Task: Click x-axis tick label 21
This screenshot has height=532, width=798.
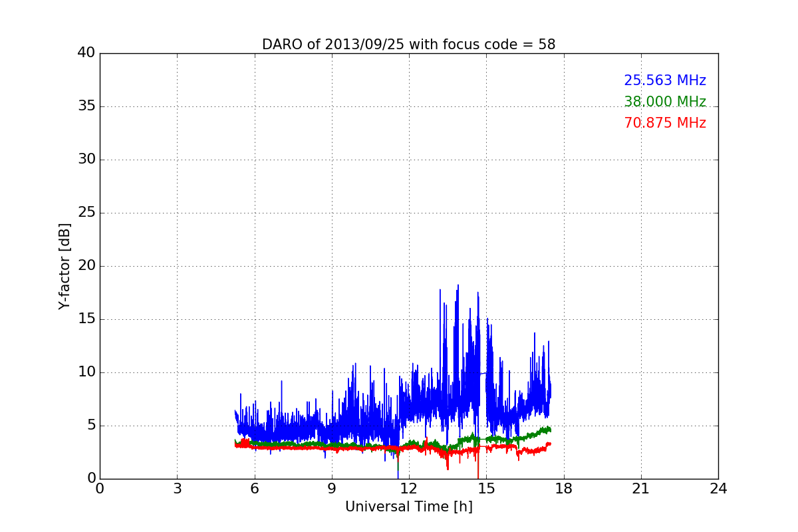Action: 641,489
